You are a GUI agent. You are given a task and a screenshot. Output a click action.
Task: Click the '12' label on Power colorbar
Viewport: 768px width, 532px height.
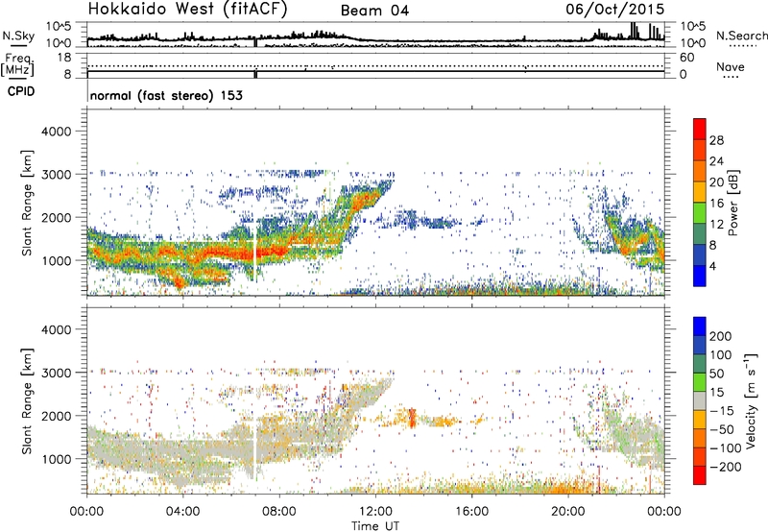coord(716,225)
